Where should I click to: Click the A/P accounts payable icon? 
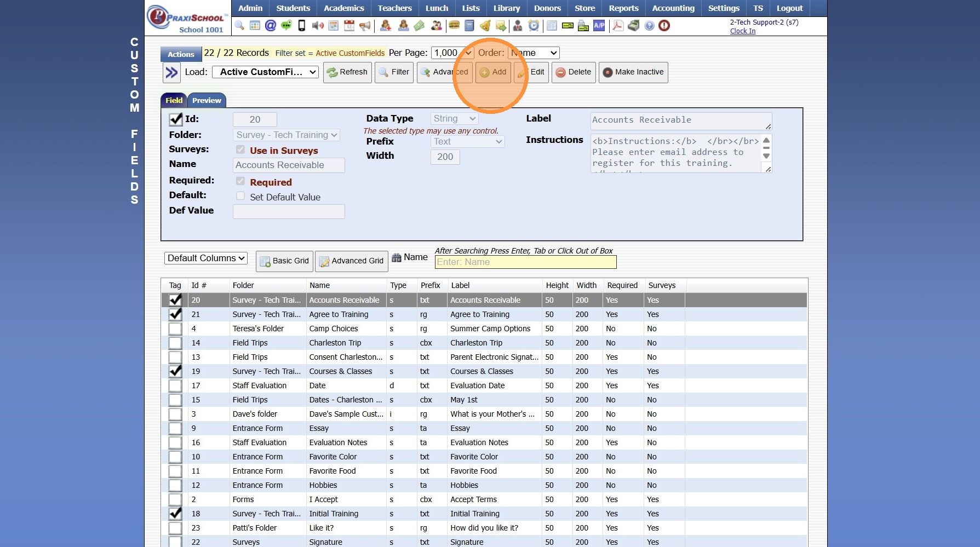click(599, 26)
